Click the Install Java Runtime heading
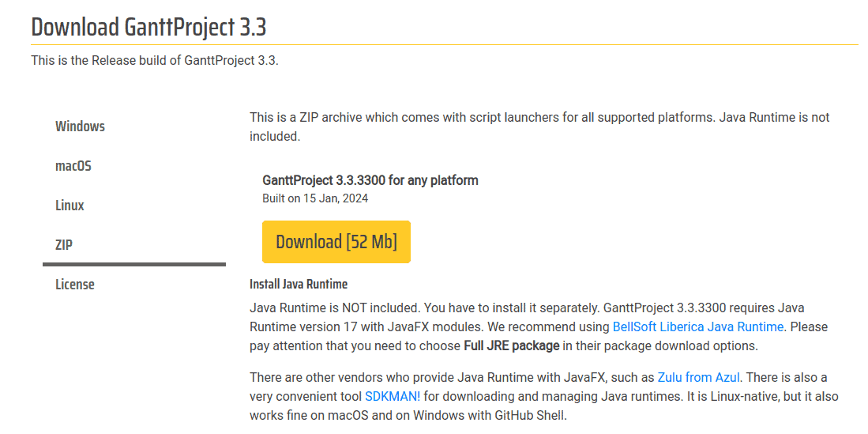 pos(299,285)
